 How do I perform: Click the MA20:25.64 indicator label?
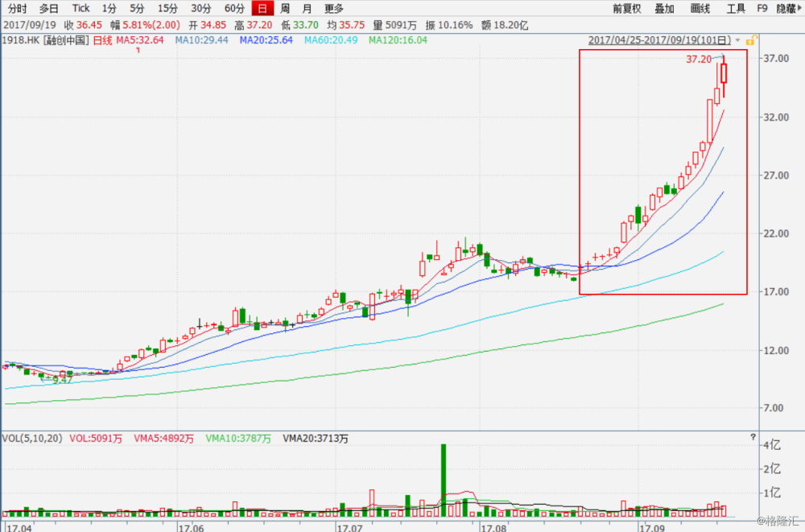pyautogui.click(x=266, y=40)
